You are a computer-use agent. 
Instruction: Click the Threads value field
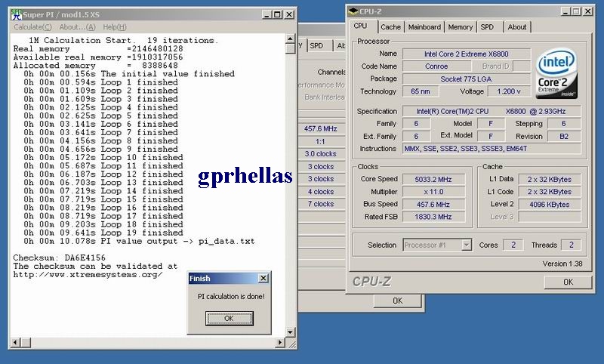coord(572,245)
